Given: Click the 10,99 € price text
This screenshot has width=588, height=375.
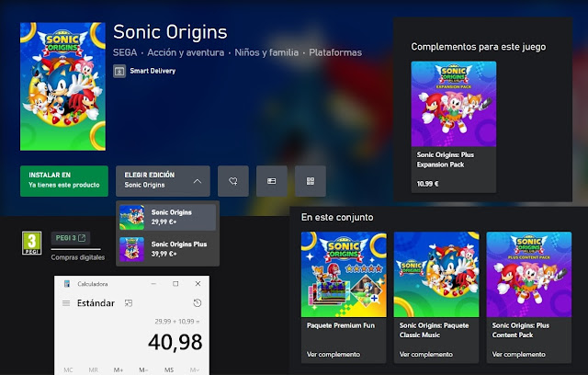Looking at the screenshot, I should click(427, 184).
